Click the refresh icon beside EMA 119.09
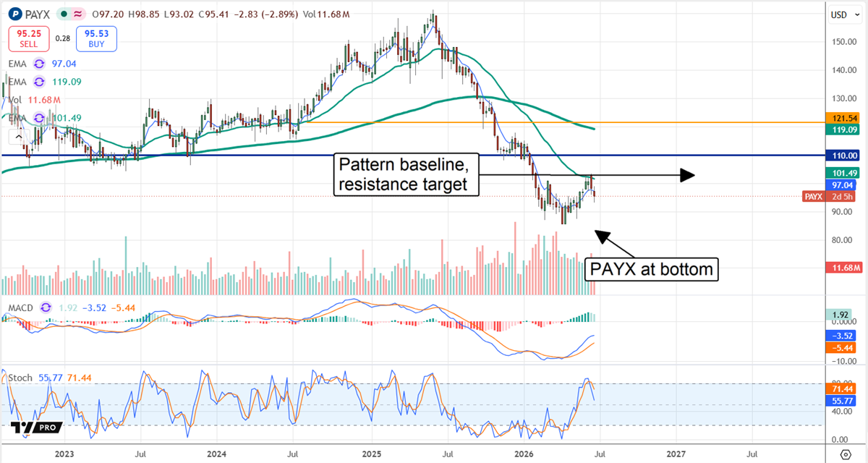 [x=40, y=82]
